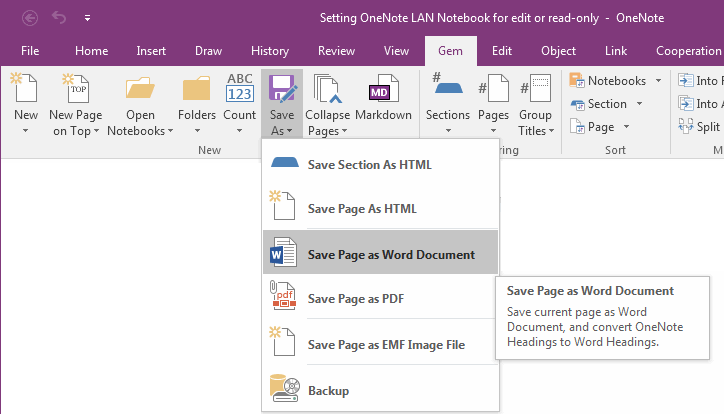
Task: Click the second Into merge icon
Action: (x=686, y=103)
